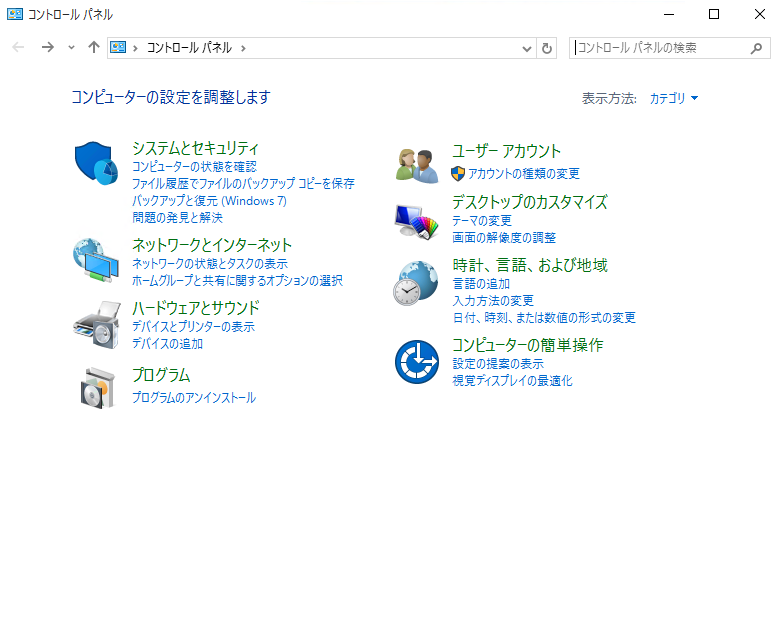Open ネットワークの状態とタスクの表示 link
The height and width of the screenshot is (632, 776).
click(210, 264)
